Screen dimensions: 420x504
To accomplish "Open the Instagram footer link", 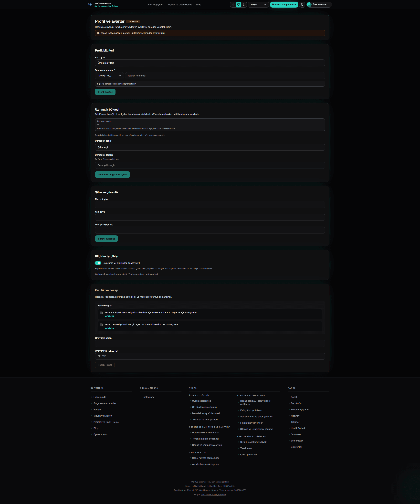I will pos(148,397).
